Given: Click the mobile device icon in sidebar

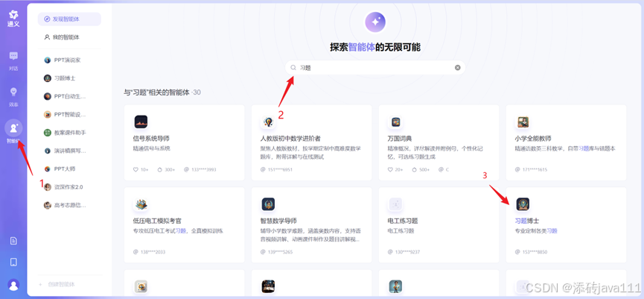Looking at the screenshot, I should (13, 262).
